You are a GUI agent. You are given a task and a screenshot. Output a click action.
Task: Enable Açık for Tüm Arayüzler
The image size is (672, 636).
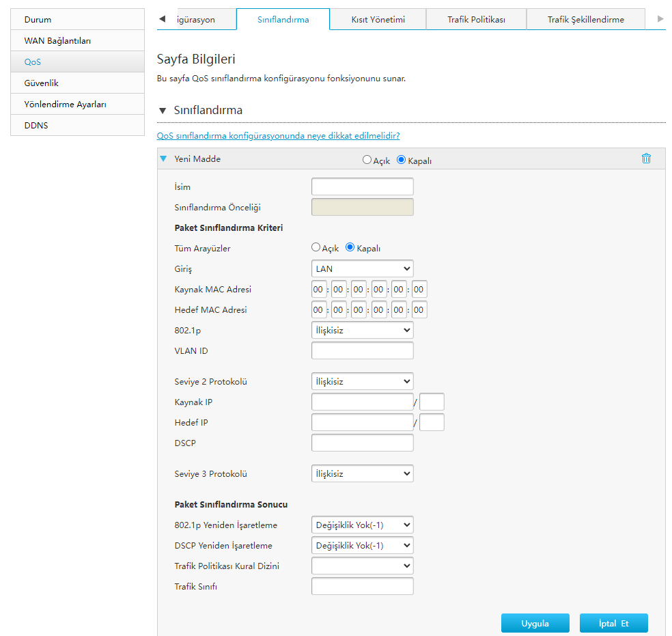click(x=316, y=247)
